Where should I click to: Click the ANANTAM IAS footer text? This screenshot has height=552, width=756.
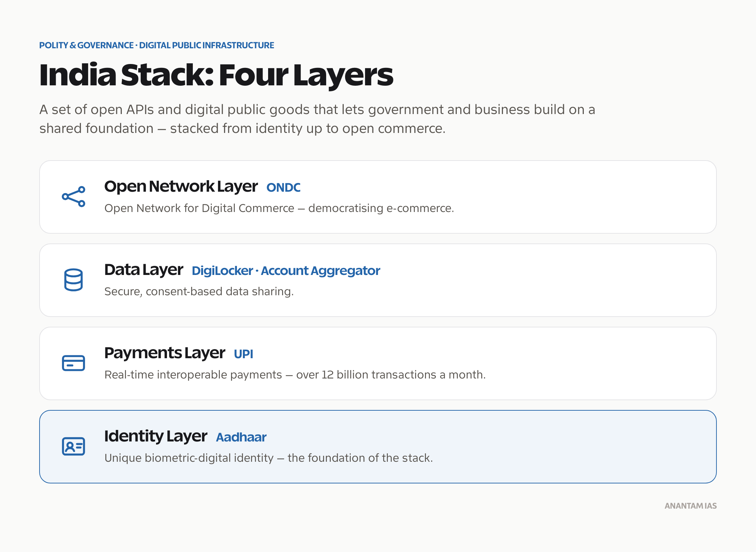tap(691, 506)
